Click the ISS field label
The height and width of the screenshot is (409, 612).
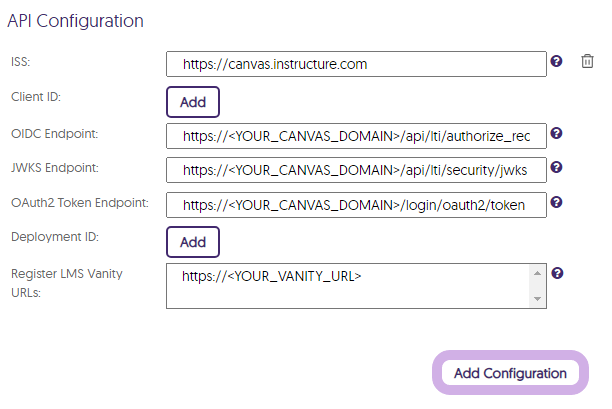[x=21, y=62]
